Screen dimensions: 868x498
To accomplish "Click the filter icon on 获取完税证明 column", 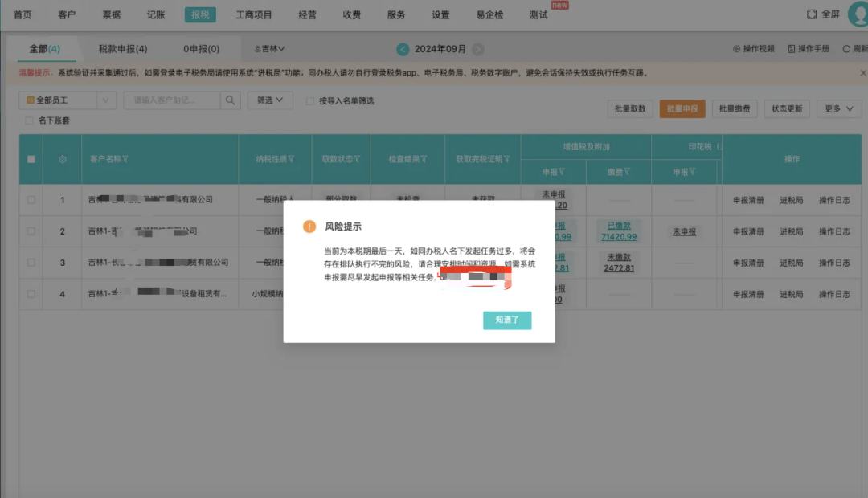I will click(506, 159).
